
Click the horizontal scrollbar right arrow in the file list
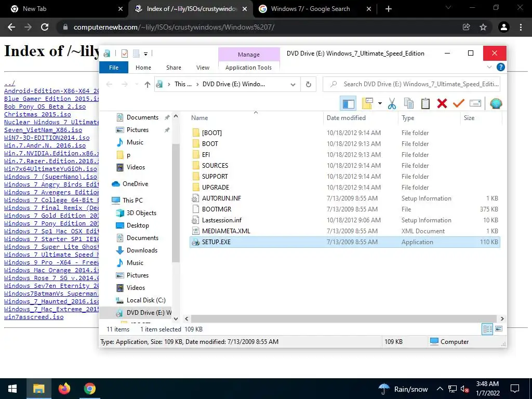[x=502, y=318]
